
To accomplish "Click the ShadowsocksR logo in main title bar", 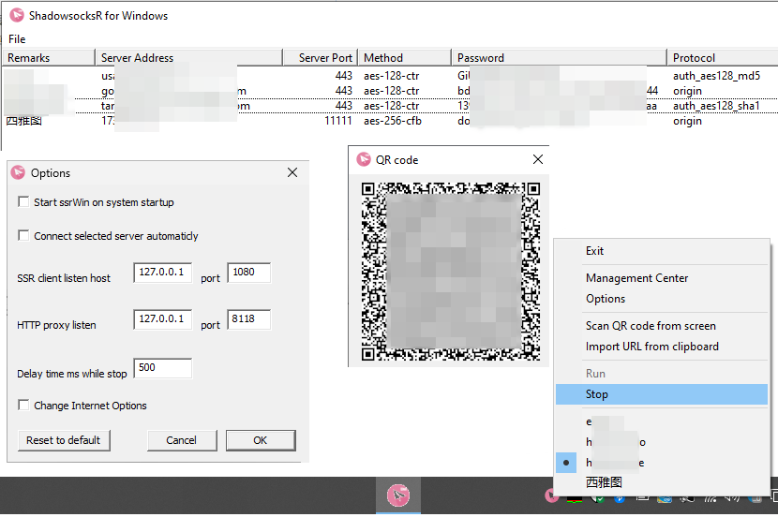I will click(17, 15).
